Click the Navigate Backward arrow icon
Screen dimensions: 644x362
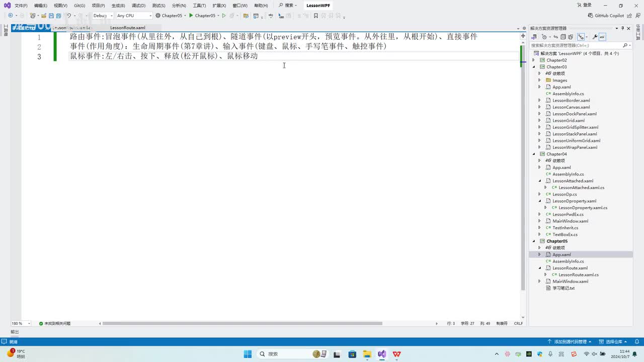click(x=10, y=16)
